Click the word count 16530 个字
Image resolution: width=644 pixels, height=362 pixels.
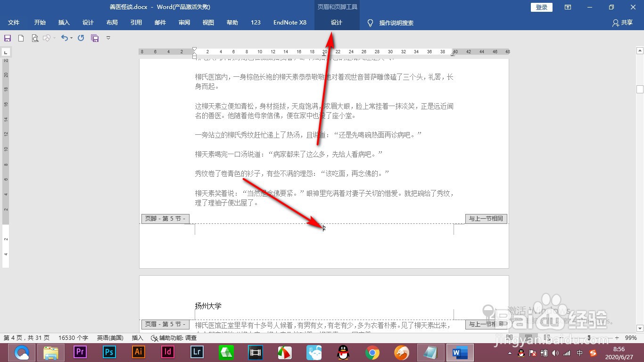point(73,338)
